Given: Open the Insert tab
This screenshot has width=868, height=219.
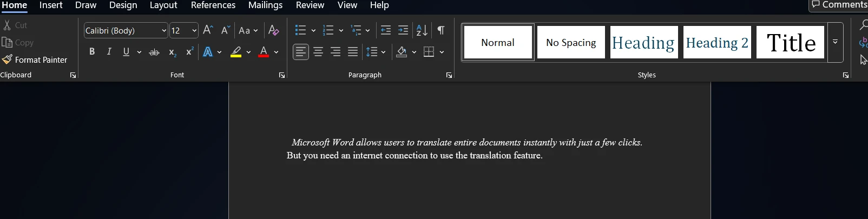Looking at the screenshot, I should 51,5.
